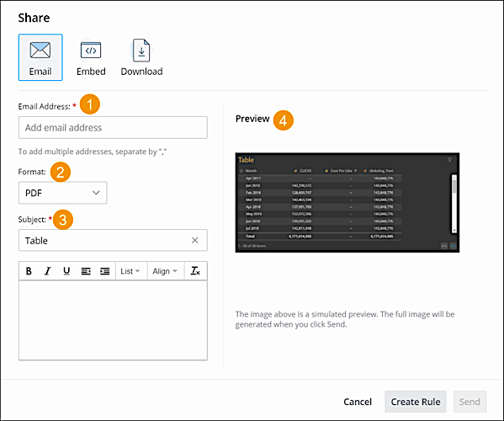504x421 pixels.
Task: Click the Cancel button
Action: point(358,402)
